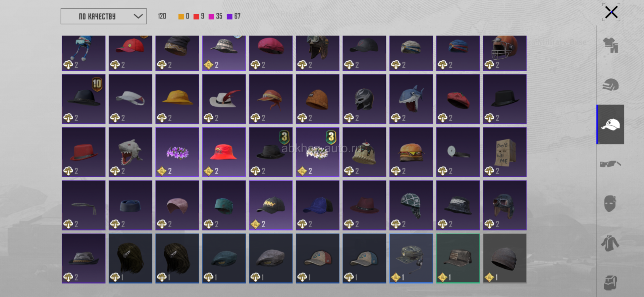Open the jacket category icon
Viewport: 644px width, 297px height.
pos(610,243)
